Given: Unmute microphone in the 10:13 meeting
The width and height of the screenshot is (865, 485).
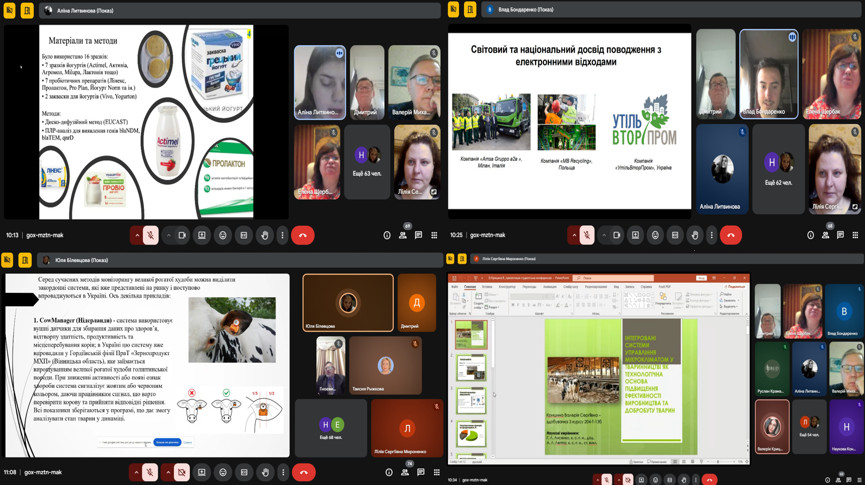Looking at the screenshot, I should (x=150, y=236).
